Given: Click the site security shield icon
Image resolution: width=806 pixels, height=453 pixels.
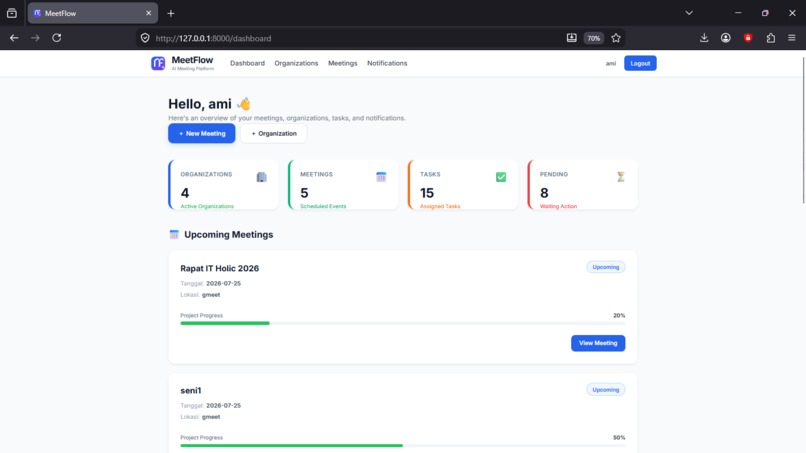Looking at the screenshot, I should [145, 38].
